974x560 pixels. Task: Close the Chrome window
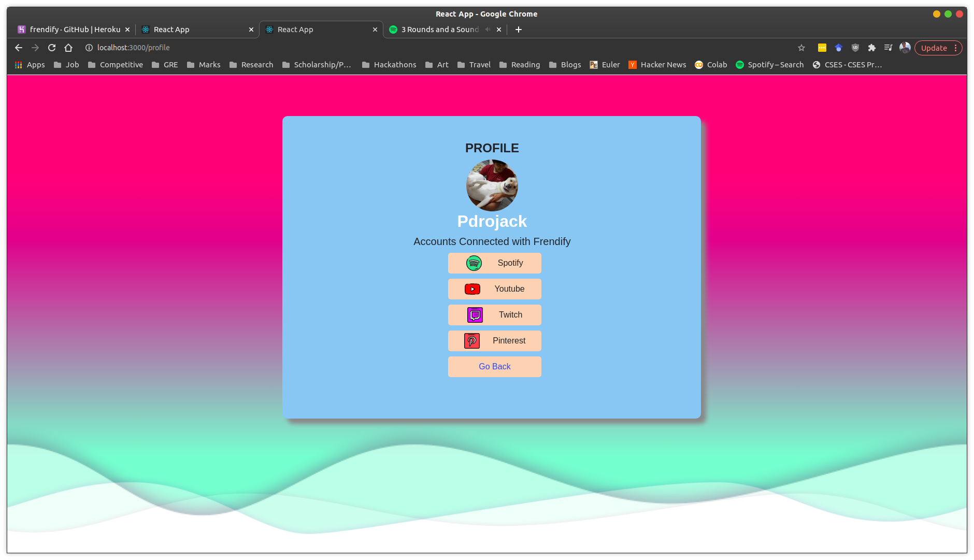[x=959, y=14]
